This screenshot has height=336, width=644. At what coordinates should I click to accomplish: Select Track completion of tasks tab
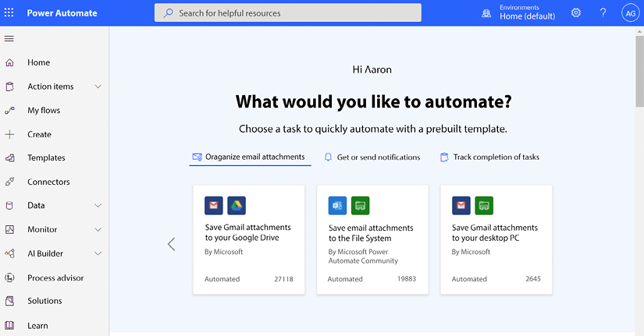pyautogui.click(x=490, y=157)
